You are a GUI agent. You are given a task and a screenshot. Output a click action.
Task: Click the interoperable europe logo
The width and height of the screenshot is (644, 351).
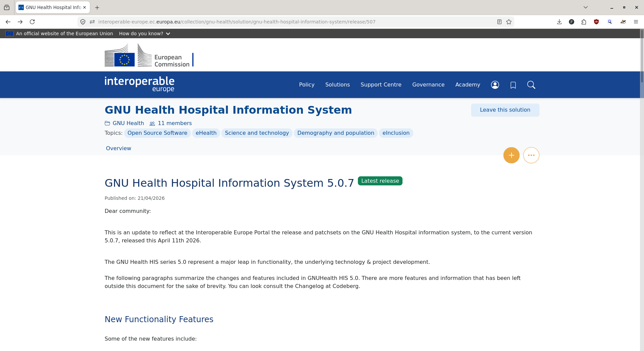point(140,84)
